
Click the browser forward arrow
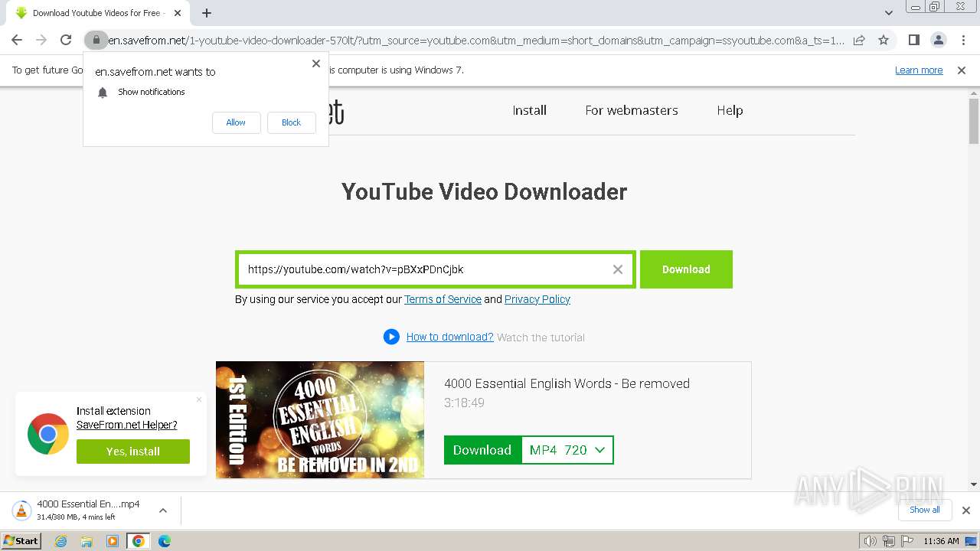click(x=41, y=40)
